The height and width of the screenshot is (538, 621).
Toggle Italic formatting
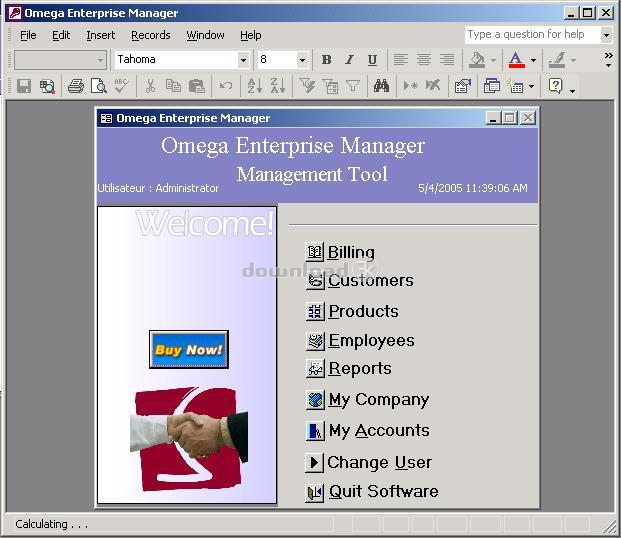(349, 60)
